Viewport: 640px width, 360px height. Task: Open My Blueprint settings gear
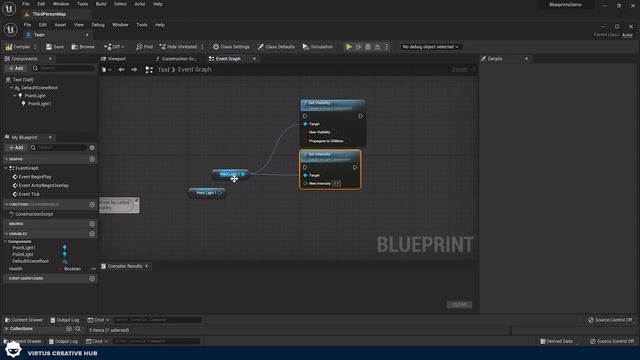(92, 147)
